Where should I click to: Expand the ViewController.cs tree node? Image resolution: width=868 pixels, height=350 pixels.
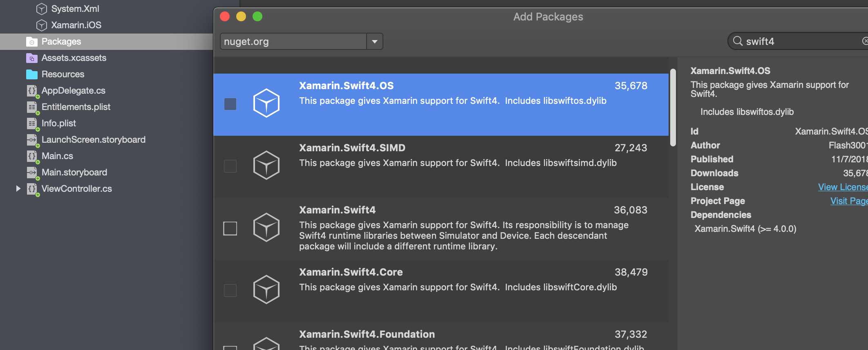point(18,188)
